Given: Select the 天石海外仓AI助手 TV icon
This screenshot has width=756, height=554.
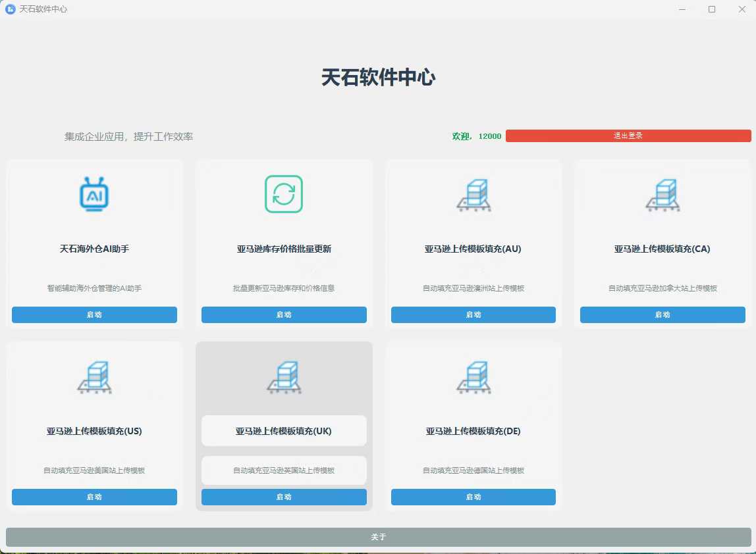Looking at the screenshot, I should pos(94,194).
